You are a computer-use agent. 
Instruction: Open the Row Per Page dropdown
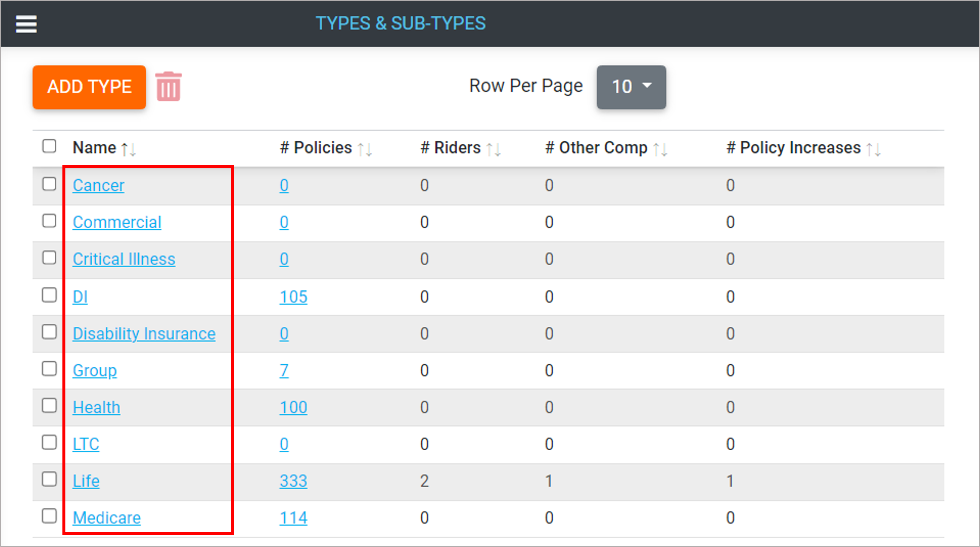tap(631, 87)
